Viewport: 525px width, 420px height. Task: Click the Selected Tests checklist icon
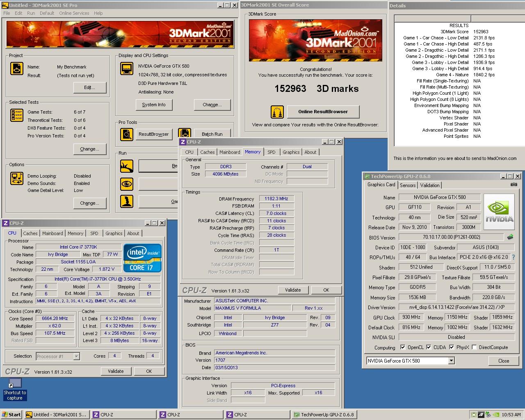click(x=17, y=115)
